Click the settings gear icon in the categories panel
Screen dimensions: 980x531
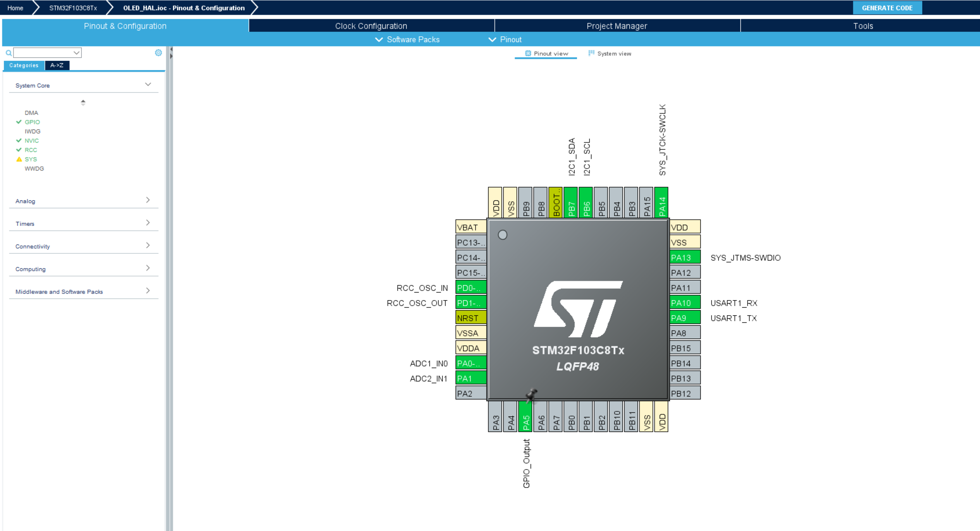(x=158, y=53)
